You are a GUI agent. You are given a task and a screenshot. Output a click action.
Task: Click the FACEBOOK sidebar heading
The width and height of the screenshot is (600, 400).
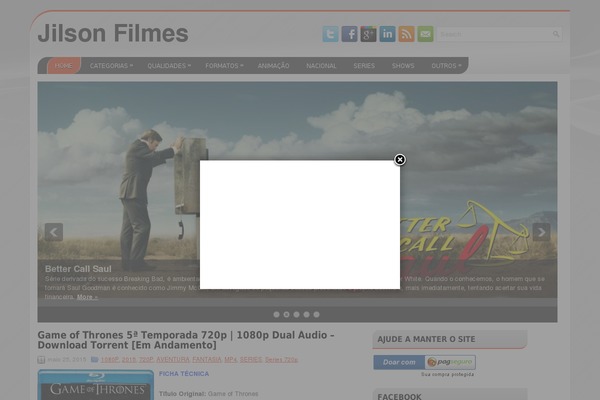coord(399,396)
